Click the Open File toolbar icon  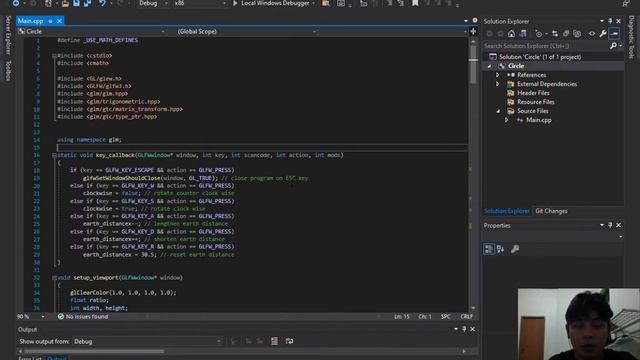pos(65,4)
